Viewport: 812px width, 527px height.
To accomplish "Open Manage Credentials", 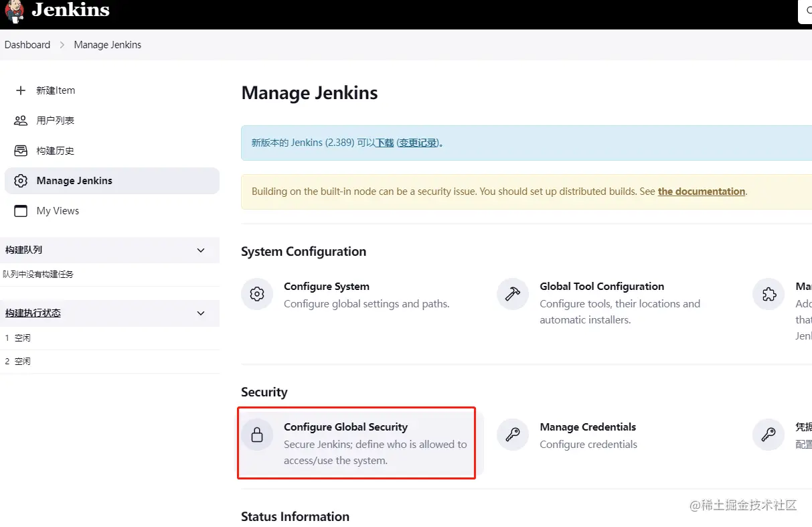I will point(588,427).
